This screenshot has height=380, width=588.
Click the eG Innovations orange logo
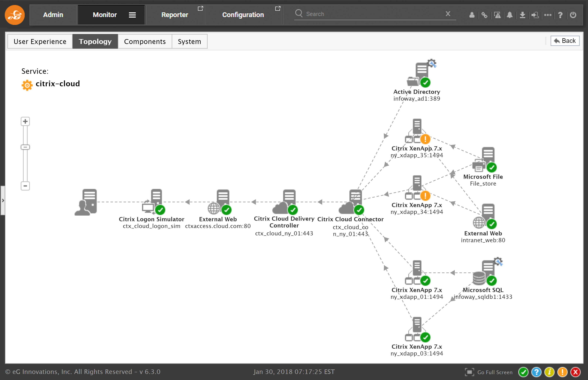pos(15,15)
